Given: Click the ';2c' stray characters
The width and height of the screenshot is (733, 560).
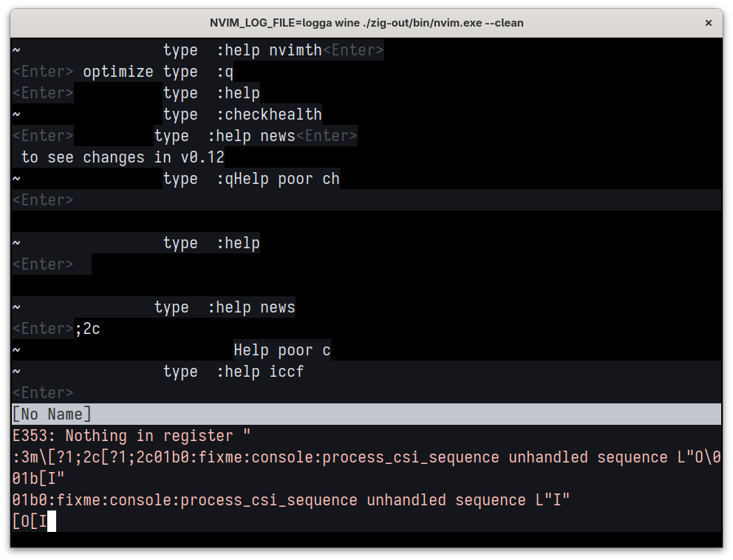Looking at the screenshot, I should tap(87, 329).
